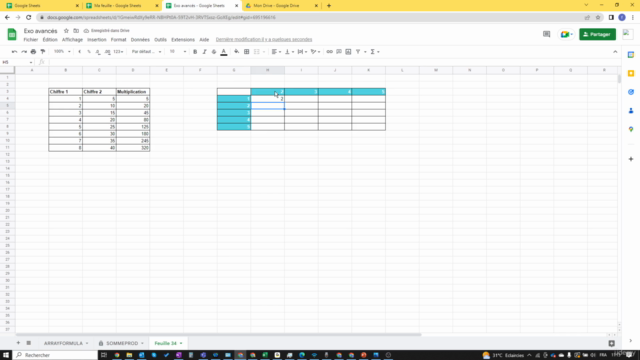The height and width of the screenshot is (360, 640).
Task: Collapse the toolbar with the chevron
Action: (615, 52)
